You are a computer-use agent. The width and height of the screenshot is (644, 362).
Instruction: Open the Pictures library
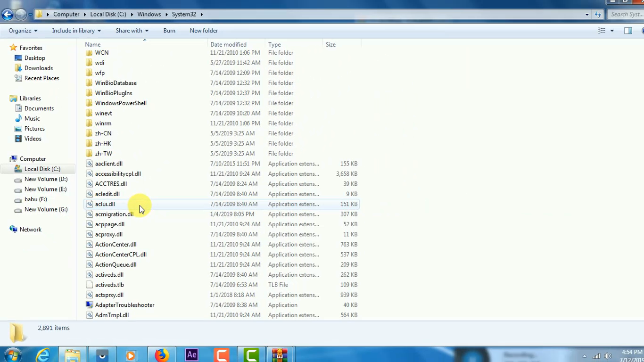[x=34, y=129]
